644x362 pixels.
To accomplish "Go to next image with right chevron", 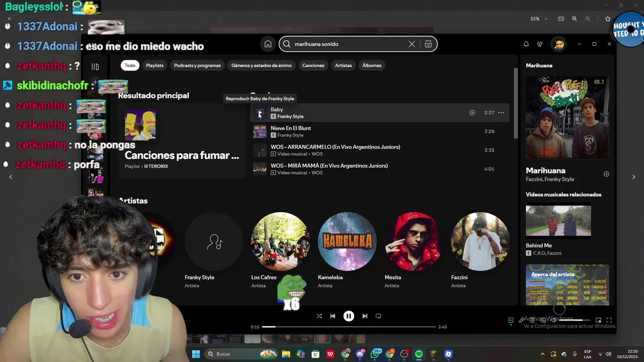I will click(633, 177).
